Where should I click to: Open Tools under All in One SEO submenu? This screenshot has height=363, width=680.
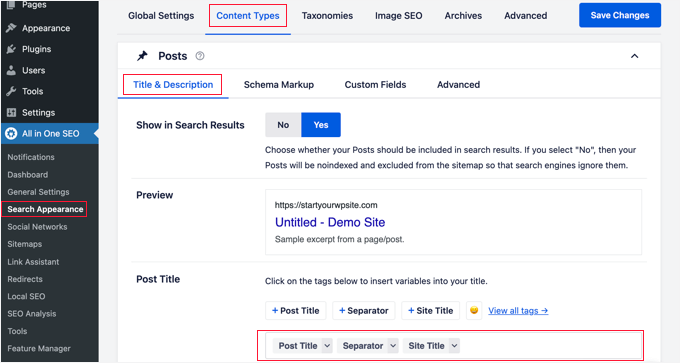(17, 331)
